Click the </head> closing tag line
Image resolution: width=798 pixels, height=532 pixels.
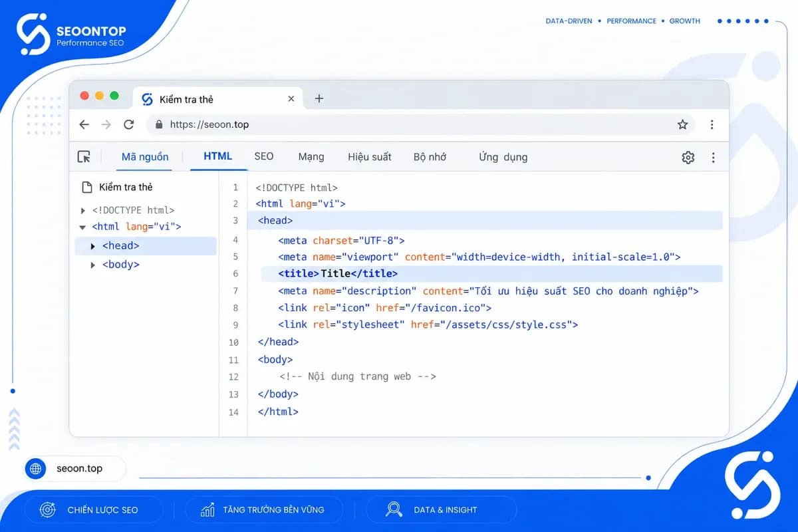[278, 342]
